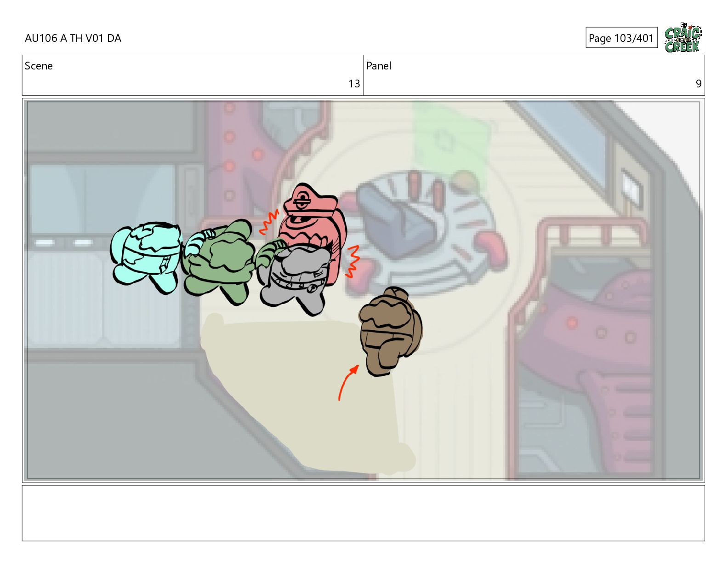728x563 pixels.
Task: Click the 'Scene' label
Action: click(39, 66)
